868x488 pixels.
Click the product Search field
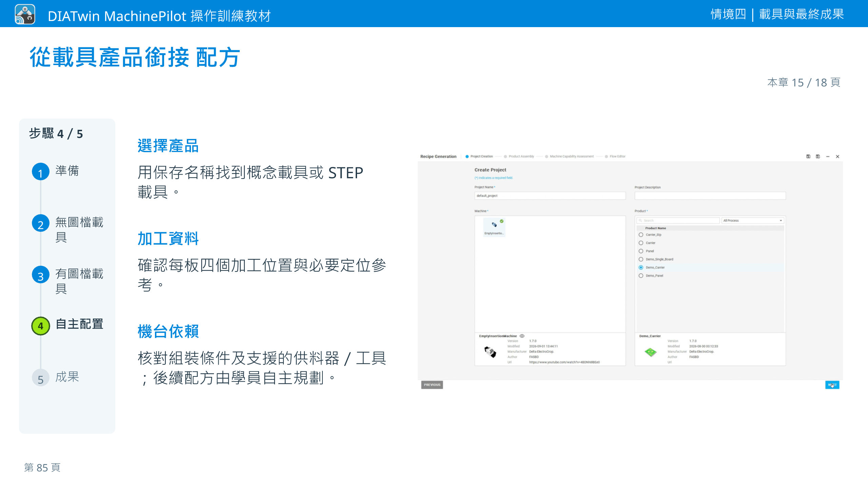click(x=678, y=221)
